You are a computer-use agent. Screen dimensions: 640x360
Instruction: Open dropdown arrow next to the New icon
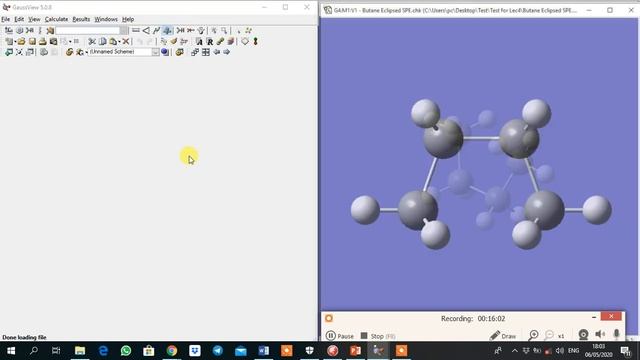tap(15, 41)
